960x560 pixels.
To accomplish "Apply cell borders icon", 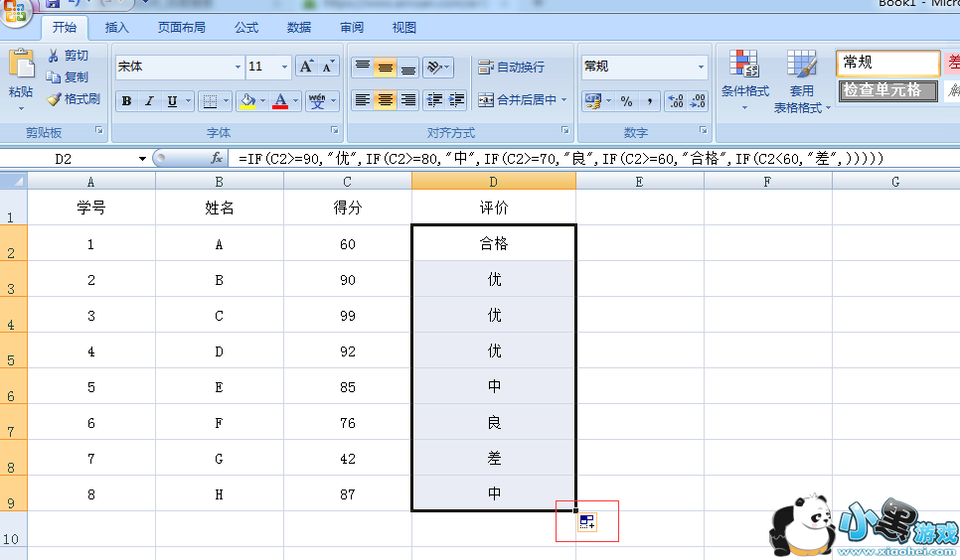I will (x=210, y=101).
